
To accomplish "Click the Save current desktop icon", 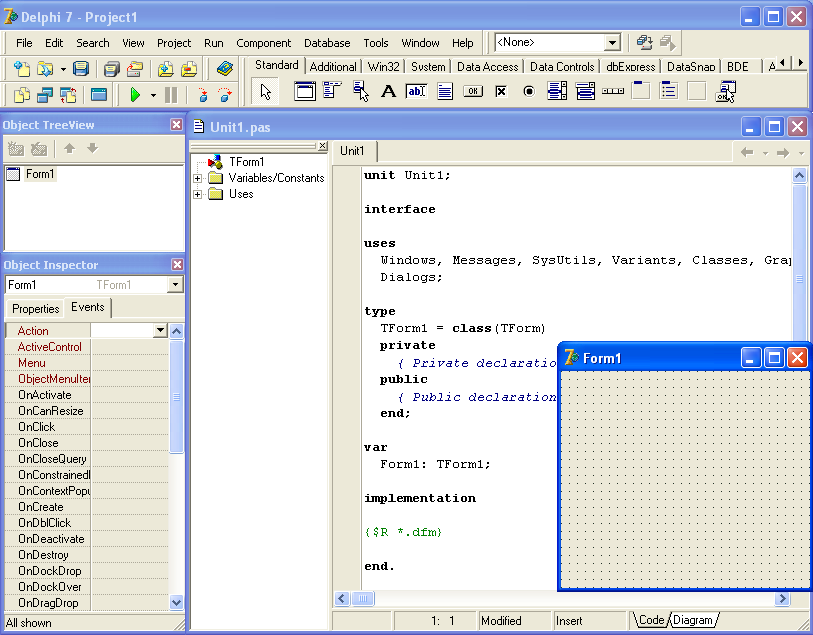I will pos(644,43).
